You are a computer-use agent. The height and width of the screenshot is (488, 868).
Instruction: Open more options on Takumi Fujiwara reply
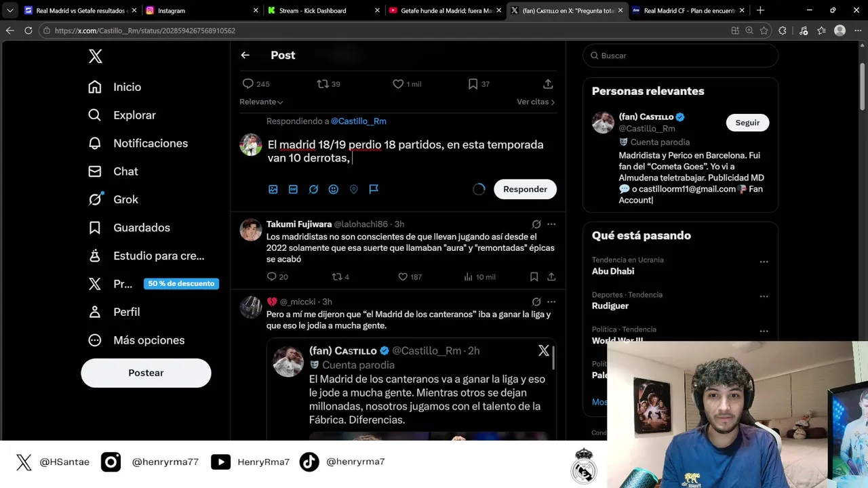tap(551, 224)
